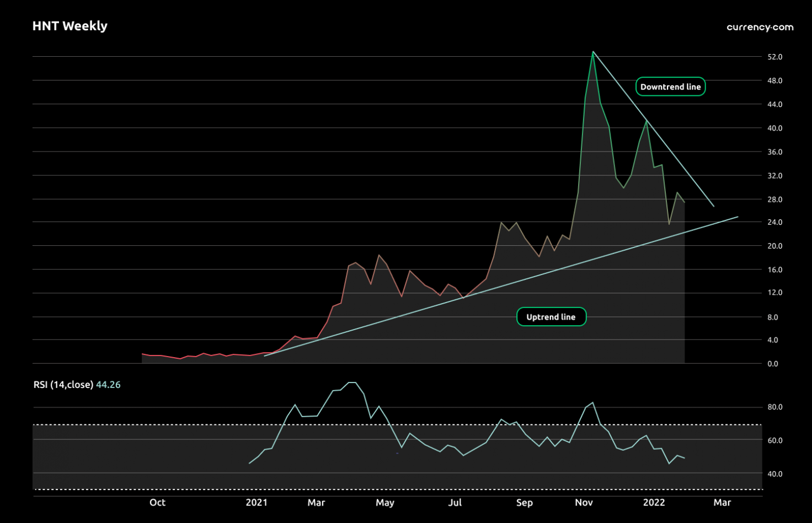Click the 'Oct' time axis label
Viewport: 812px width, 523px height.
[x=157, y=502]
